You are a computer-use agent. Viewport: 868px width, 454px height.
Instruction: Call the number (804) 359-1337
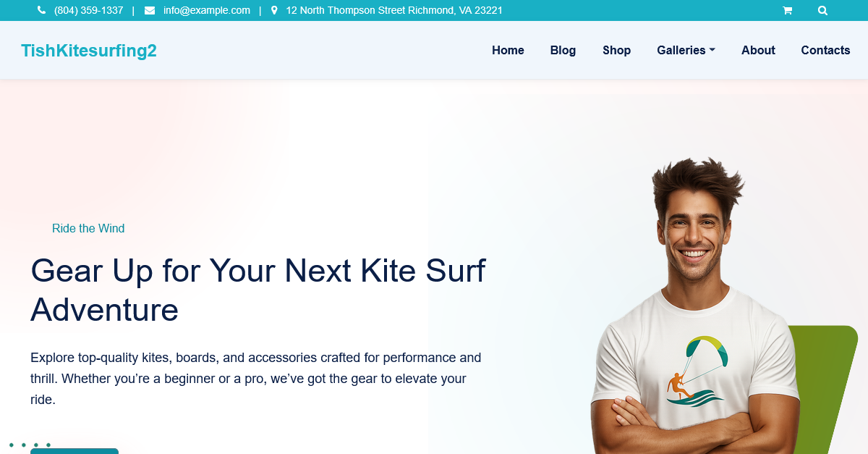coord(88,10)
